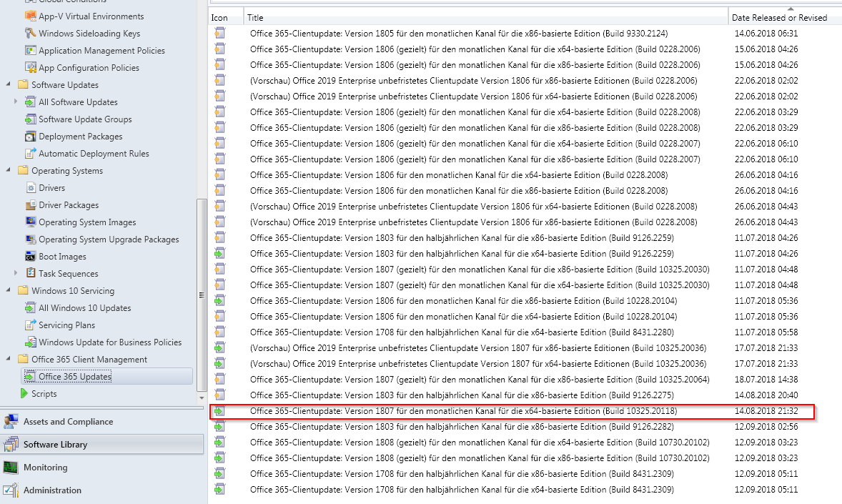Select Version 1803 x86 Build 9126.2275 update
This screenshot has width=842, height=504.
[x=462, y=395]
